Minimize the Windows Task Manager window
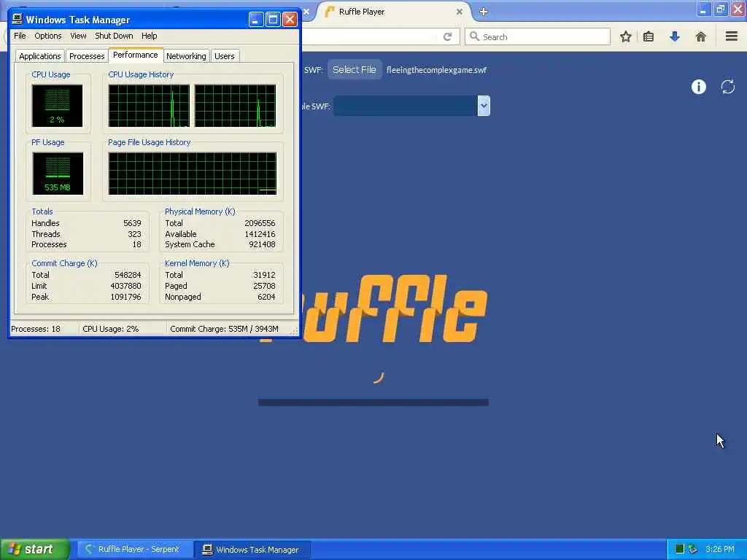 click(x=256, y=20)
